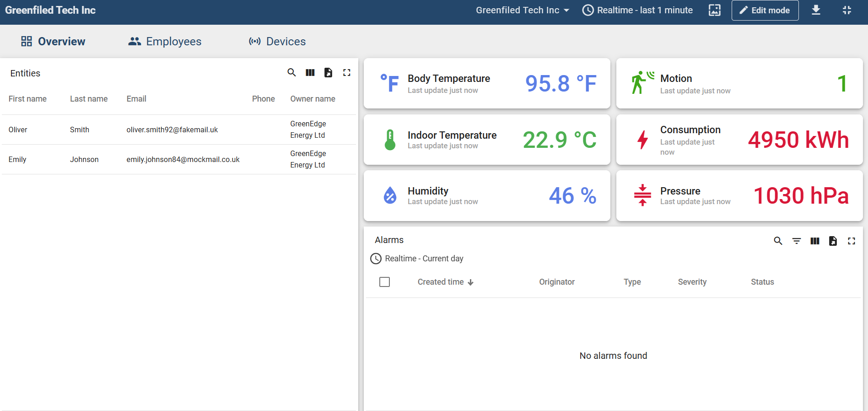Open the Realtime - last 1 minute time window
The image size is (868, 411).
pos(637,10)
